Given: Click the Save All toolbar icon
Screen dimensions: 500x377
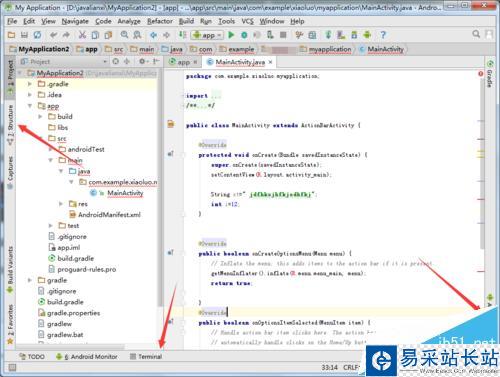Looking at the screenshot, I should coord(24,35).
